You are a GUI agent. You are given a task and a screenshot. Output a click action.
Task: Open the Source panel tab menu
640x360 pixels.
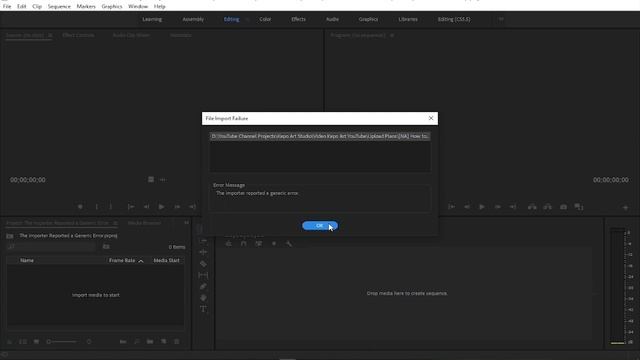tap(50, 35)
